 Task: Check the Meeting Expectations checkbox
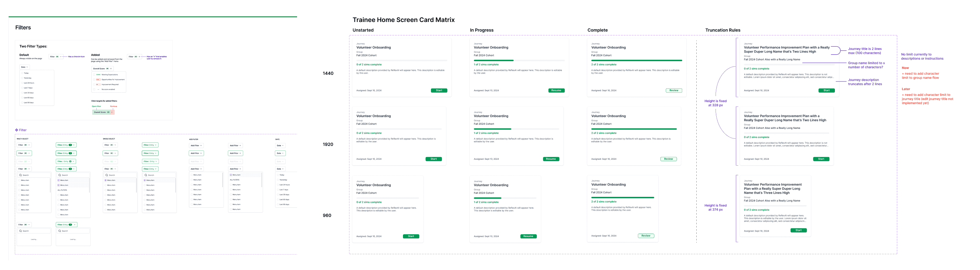[x=94, y=75]
